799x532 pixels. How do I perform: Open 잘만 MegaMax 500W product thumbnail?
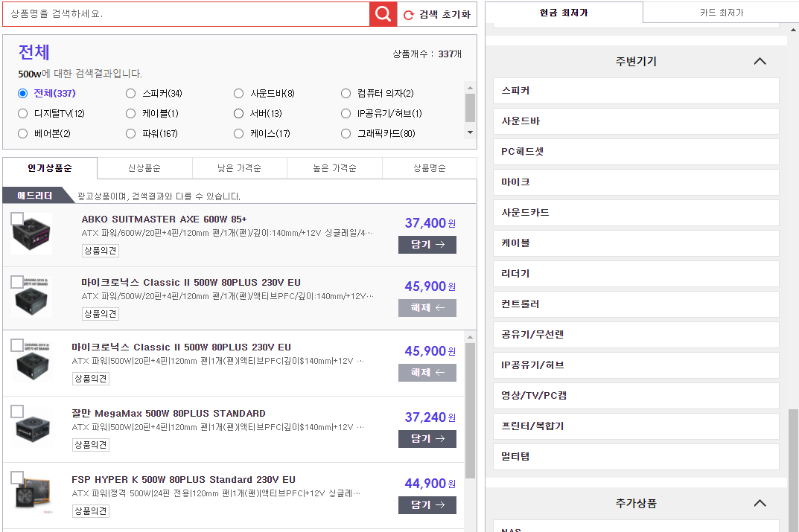click(x=32, y=428)
